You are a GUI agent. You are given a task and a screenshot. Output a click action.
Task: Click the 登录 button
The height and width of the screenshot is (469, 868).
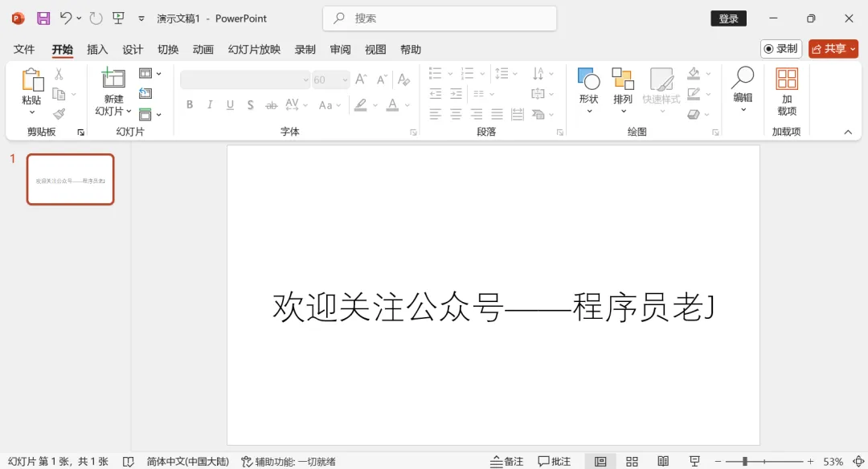point(728,18)
